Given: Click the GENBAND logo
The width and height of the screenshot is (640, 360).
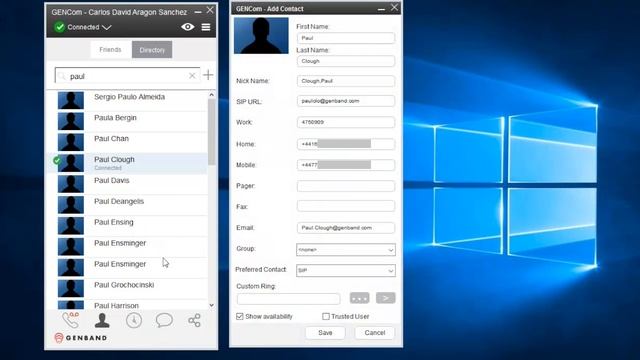Looking at the screenshot, I should click(80, 338).
